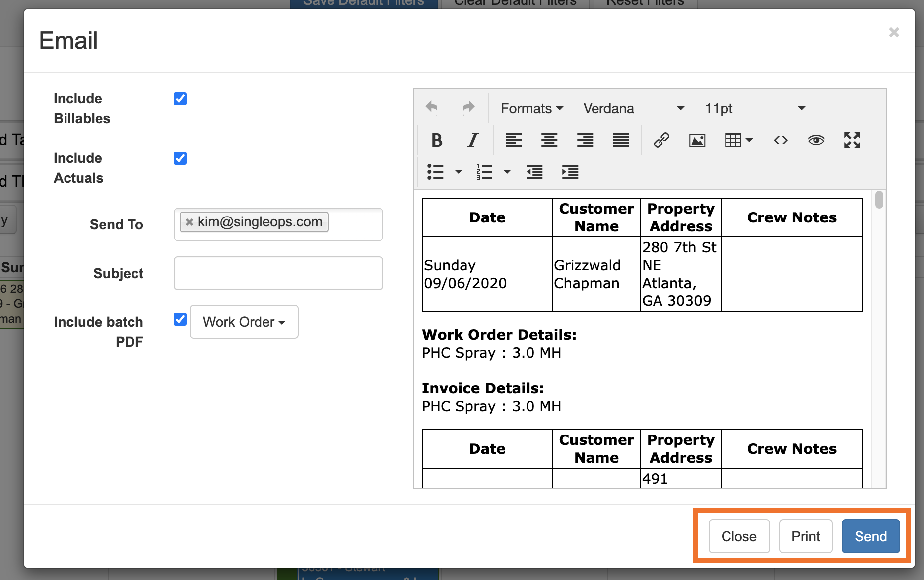Click the preview eye icon
This screenshot has height=580, width=924.
pyautogui.click(x=816, y=141)
